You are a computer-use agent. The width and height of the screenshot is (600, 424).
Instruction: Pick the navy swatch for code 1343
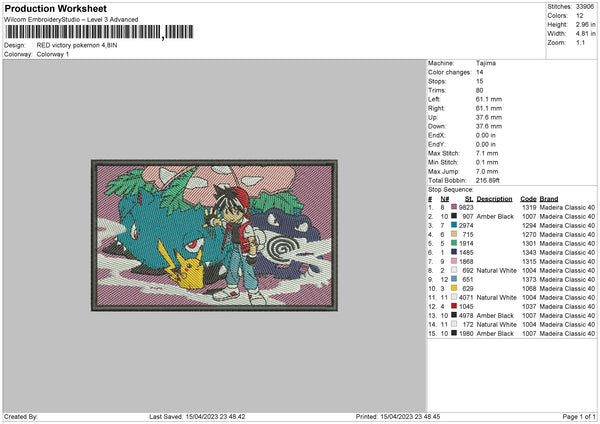[x=454, y=252]
